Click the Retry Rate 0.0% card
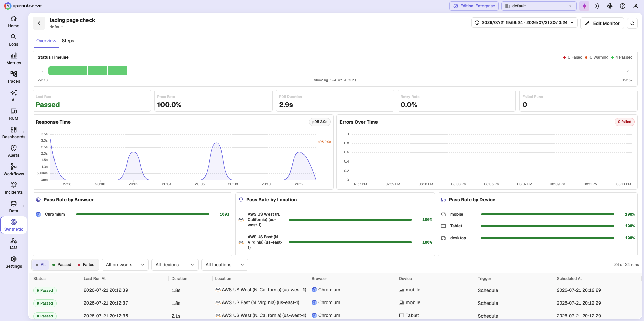Viewport: 644px width, 321px height. pyautogui.click(x=457, y=101)
